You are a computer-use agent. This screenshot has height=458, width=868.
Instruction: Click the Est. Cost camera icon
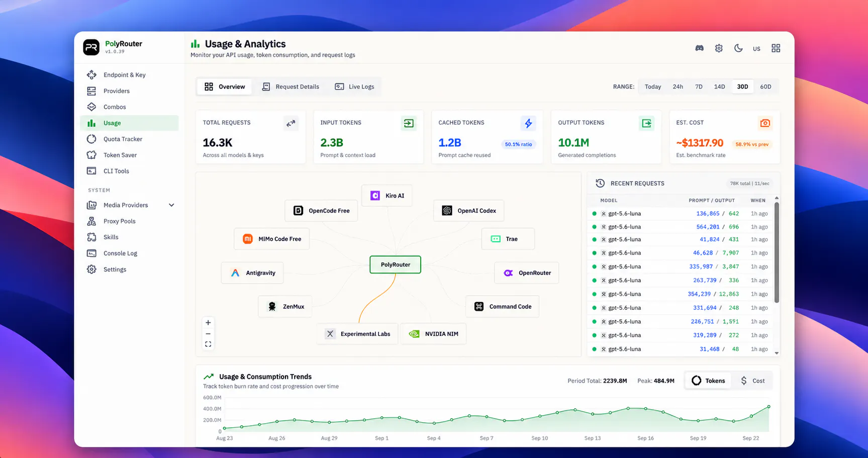[x=765, y=123]
